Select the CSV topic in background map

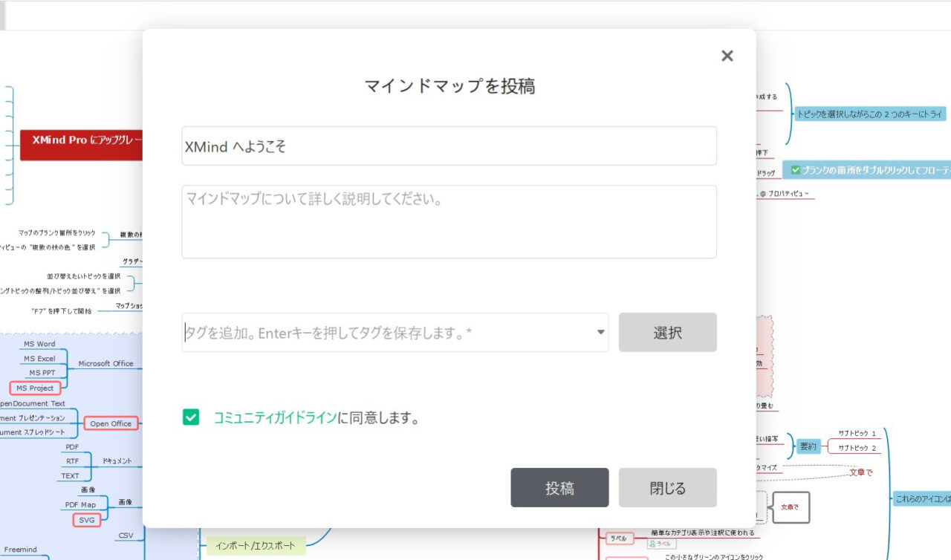[x=126, y=535]
